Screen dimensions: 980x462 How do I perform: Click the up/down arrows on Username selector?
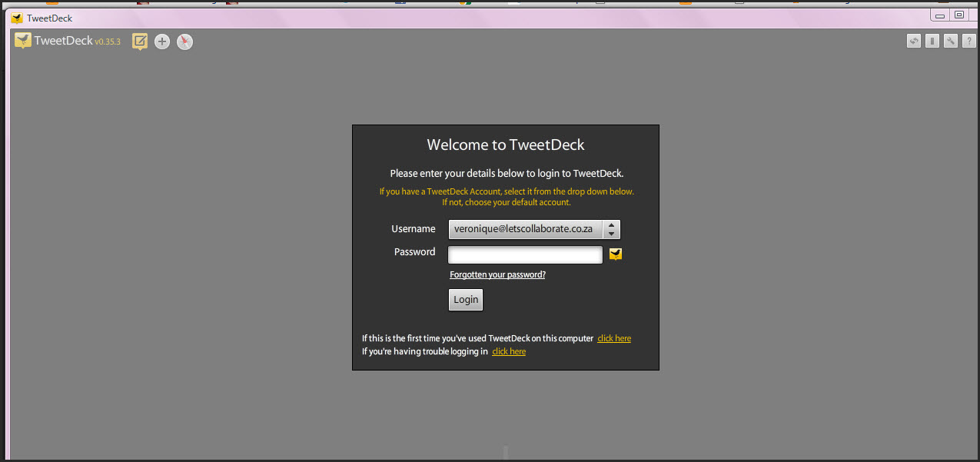pos(611,229)
